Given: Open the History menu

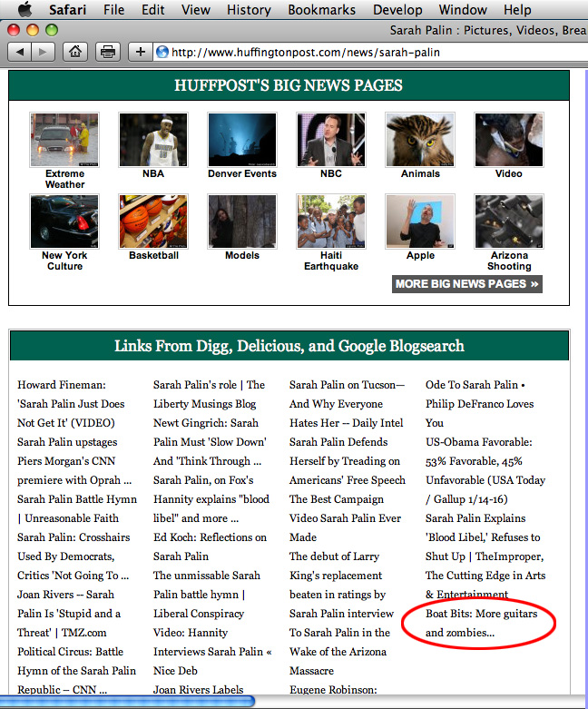Looking at the screenshot, I should 249,9.
